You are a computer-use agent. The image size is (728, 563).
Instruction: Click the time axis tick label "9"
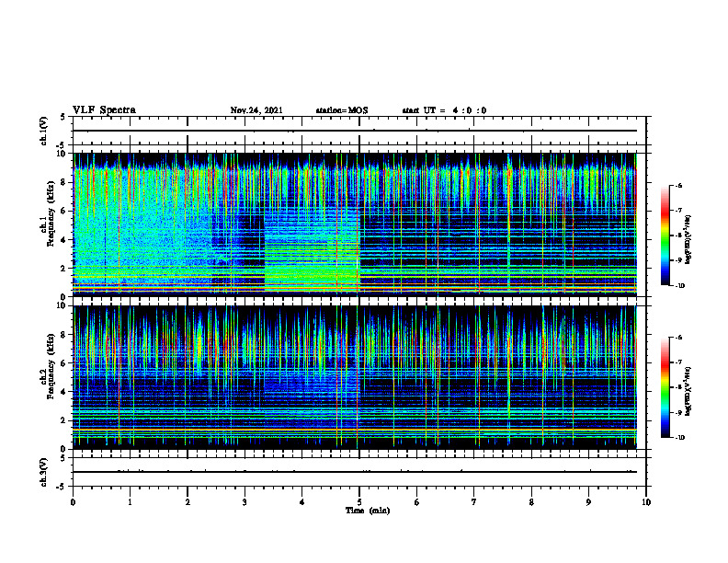(x=588, y=502)
